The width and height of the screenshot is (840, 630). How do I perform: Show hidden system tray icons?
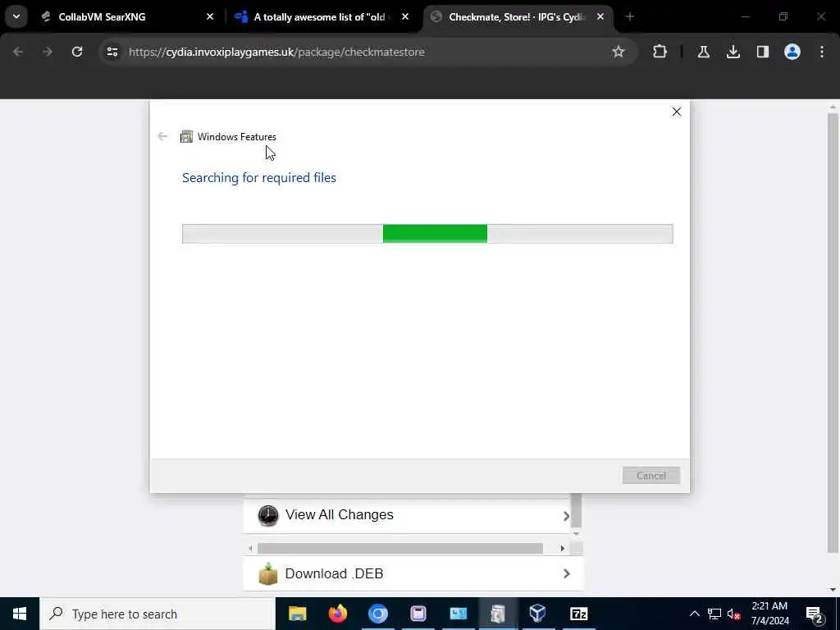[694, 614]
